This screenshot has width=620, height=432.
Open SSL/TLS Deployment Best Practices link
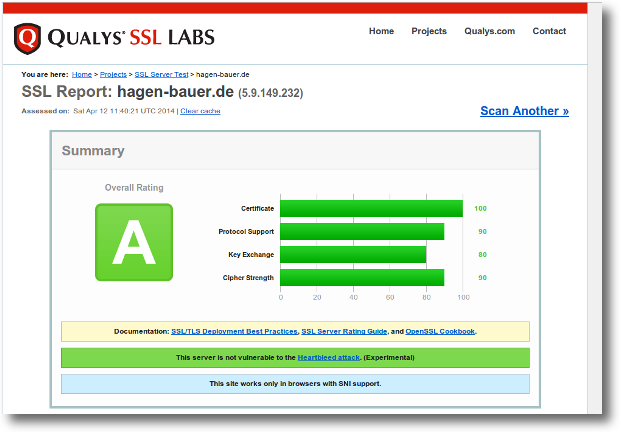coord(234,332)
